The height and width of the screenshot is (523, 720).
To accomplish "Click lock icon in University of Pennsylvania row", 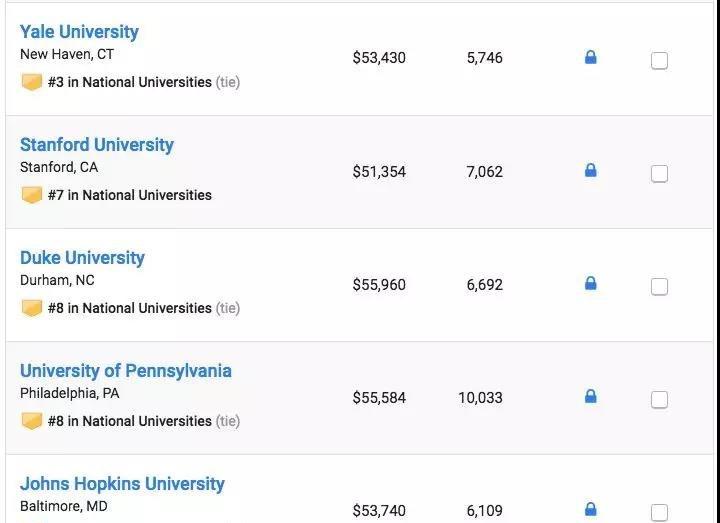I will pos(590,396).
